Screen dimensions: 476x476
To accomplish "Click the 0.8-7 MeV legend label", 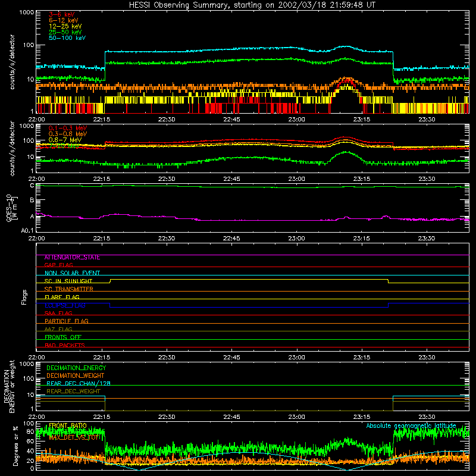I will (65, 140).
